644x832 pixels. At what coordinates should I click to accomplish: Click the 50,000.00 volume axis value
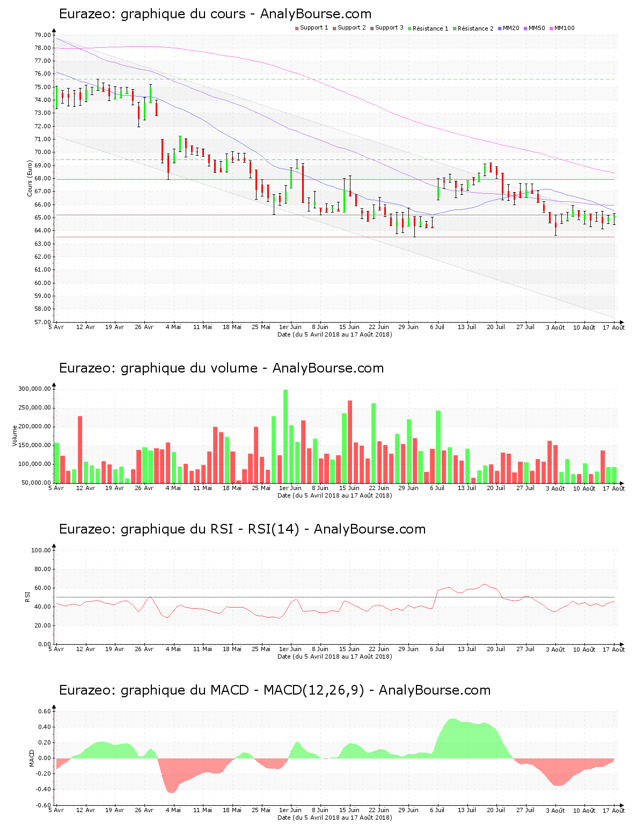click(x=36, y=483)
